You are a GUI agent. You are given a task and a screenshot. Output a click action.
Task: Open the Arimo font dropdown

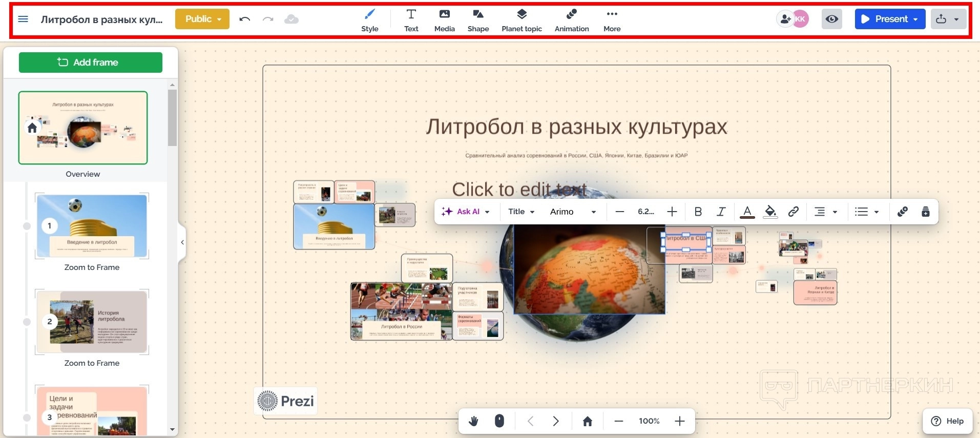[572, 212]
